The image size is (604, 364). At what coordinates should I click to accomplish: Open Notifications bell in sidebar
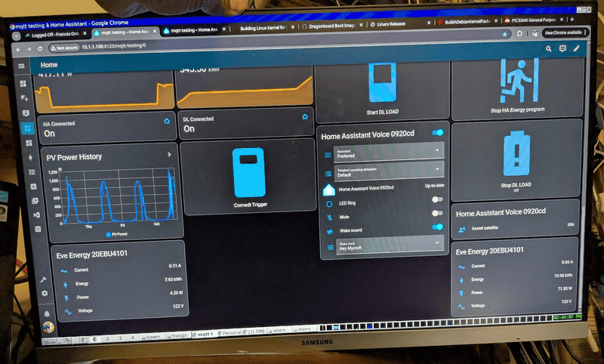47,313
